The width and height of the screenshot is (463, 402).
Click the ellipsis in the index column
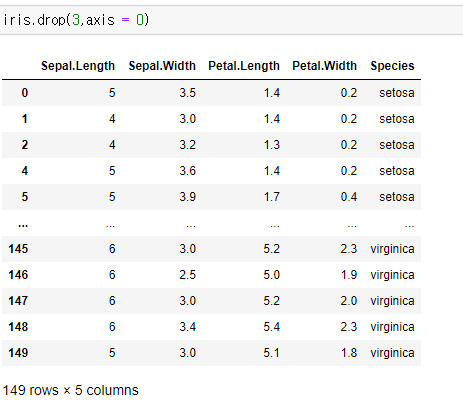coord(23,226)
